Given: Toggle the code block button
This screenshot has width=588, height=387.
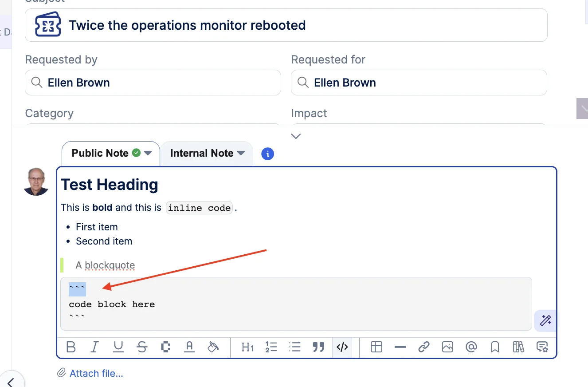Looking at the screenshot, I should point(342,347).
